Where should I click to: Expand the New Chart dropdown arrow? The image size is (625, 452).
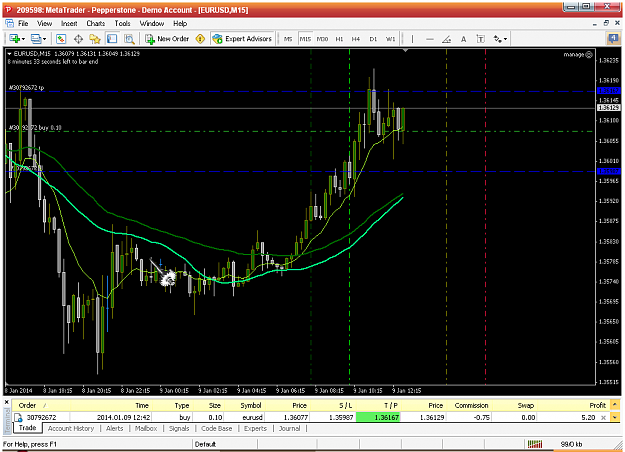pos(23,39)
